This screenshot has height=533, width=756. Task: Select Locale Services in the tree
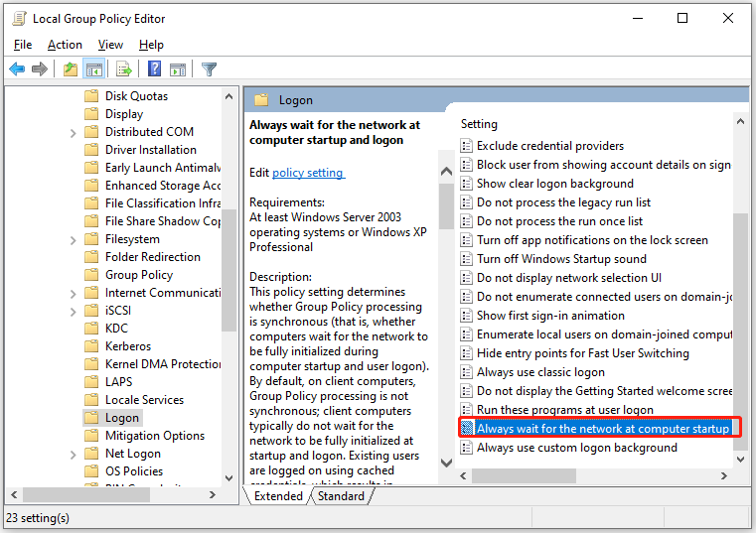coord(144,400)
